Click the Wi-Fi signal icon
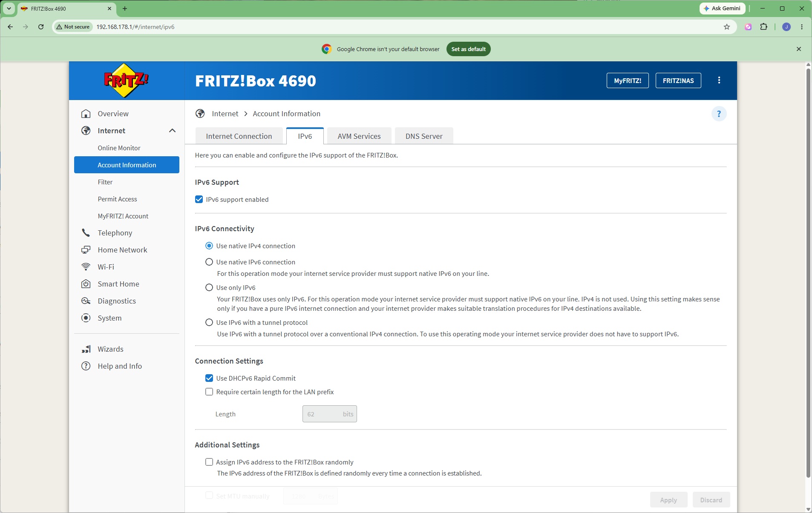812x513 pixels. [86, 267]
